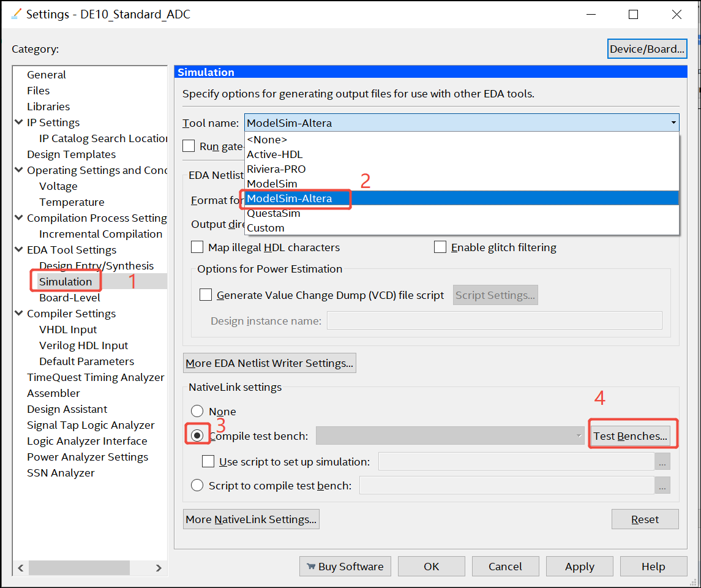Click the Apply button

(x=579, y=567)
